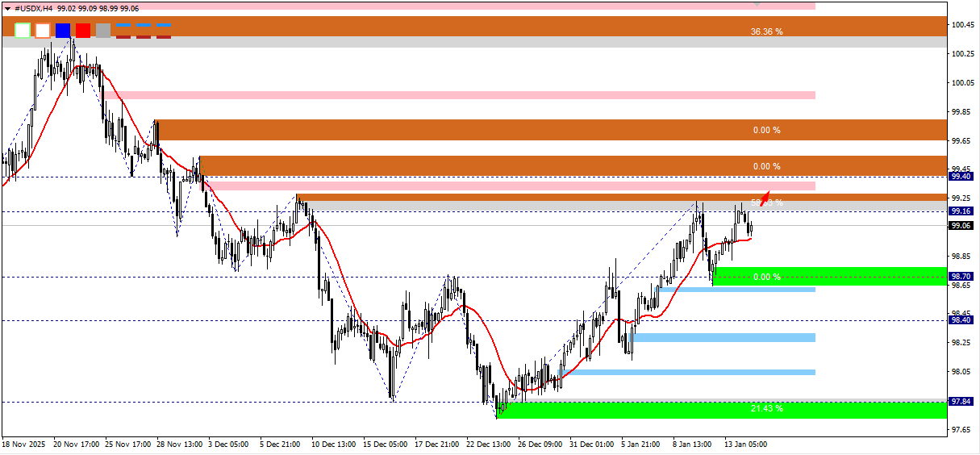Click the orange-bordered white square button
The width and height of the screenshot is (980, 455).
pos(43,31)
